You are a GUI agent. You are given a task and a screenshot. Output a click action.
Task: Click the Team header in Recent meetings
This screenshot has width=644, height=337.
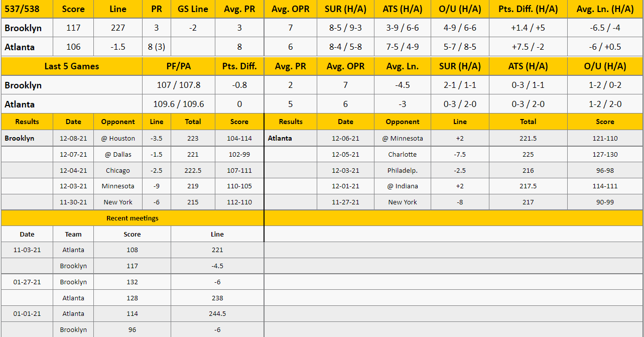point(73,234)
